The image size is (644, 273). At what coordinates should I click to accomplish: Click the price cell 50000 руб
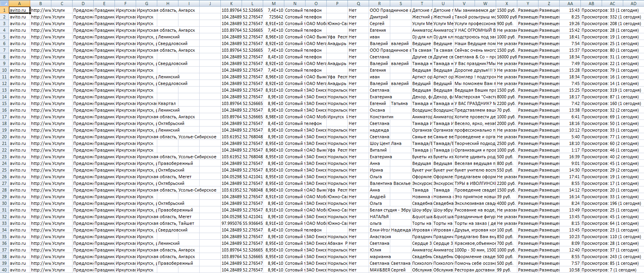click(506, 17)
